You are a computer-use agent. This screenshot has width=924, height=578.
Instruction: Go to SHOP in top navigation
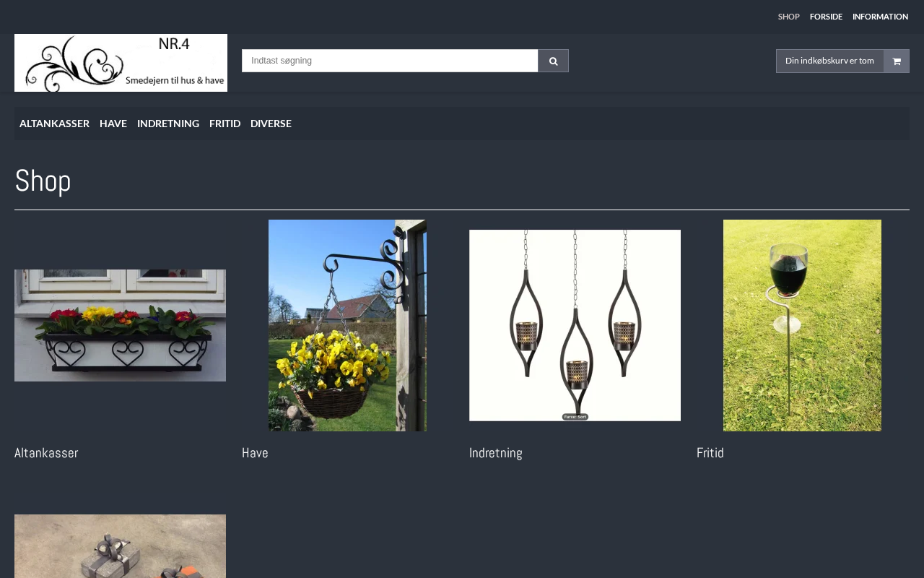[788, 17]
